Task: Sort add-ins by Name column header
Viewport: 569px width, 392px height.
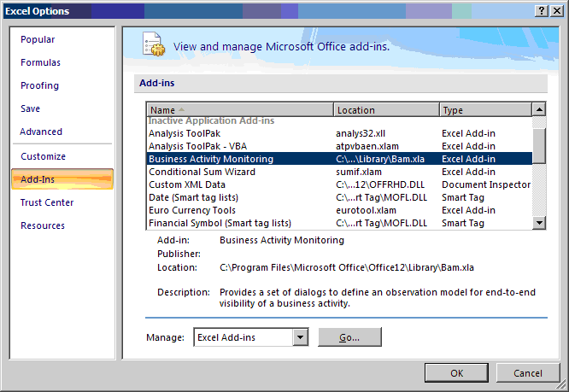Action: coord(239,110)
